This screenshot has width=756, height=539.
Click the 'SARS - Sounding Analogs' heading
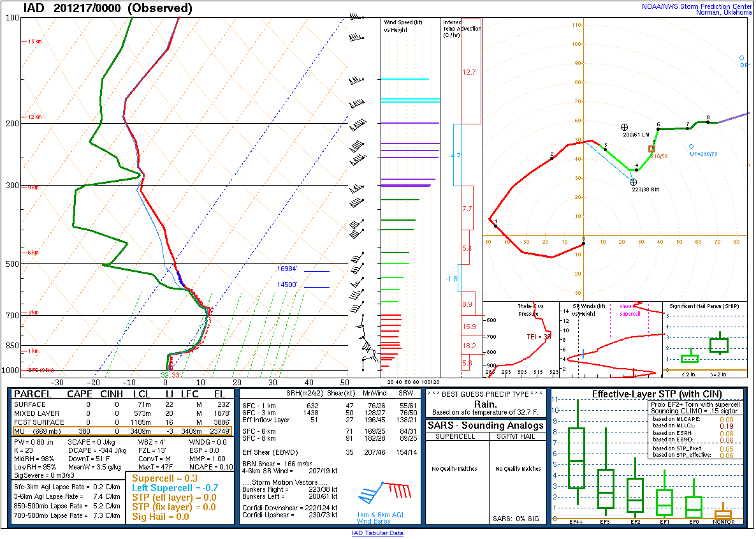(486, 425)
